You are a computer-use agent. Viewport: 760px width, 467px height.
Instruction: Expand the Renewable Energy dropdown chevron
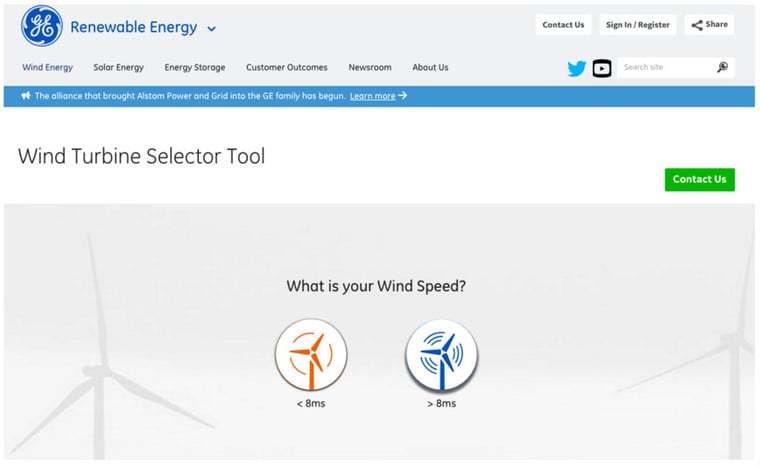click(211, 29)
